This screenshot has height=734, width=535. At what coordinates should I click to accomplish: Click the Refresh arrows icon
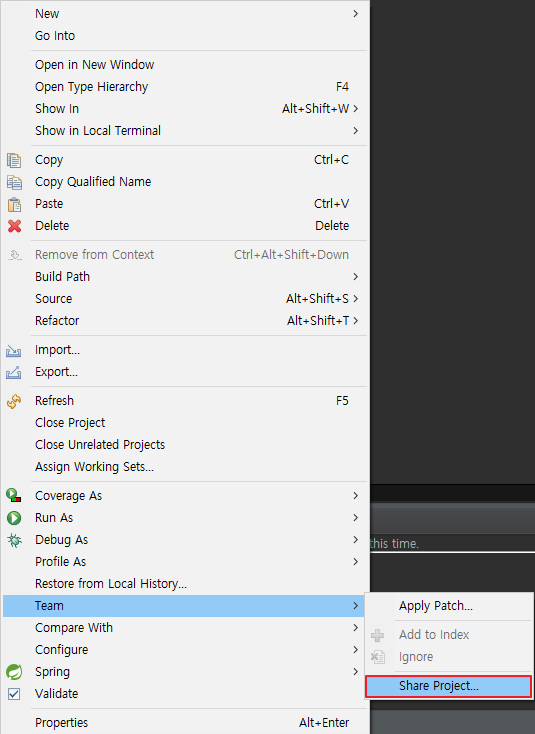14,401
